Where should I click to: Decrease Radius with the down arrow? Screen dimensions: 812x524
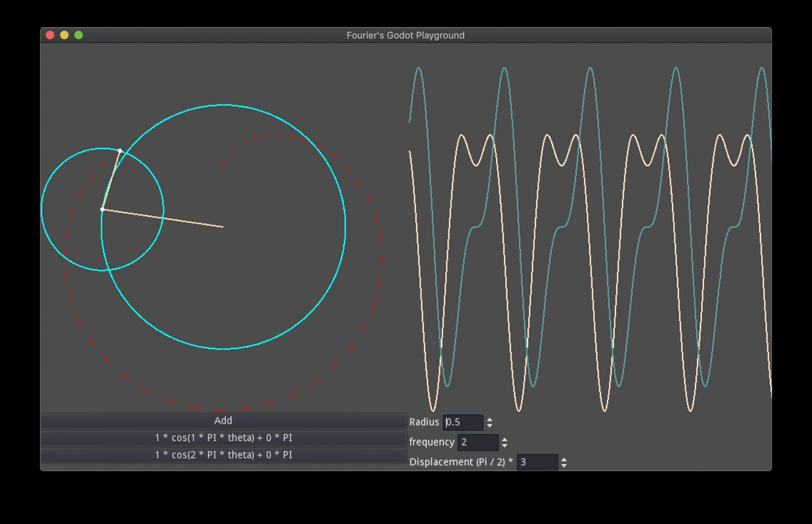490,425
